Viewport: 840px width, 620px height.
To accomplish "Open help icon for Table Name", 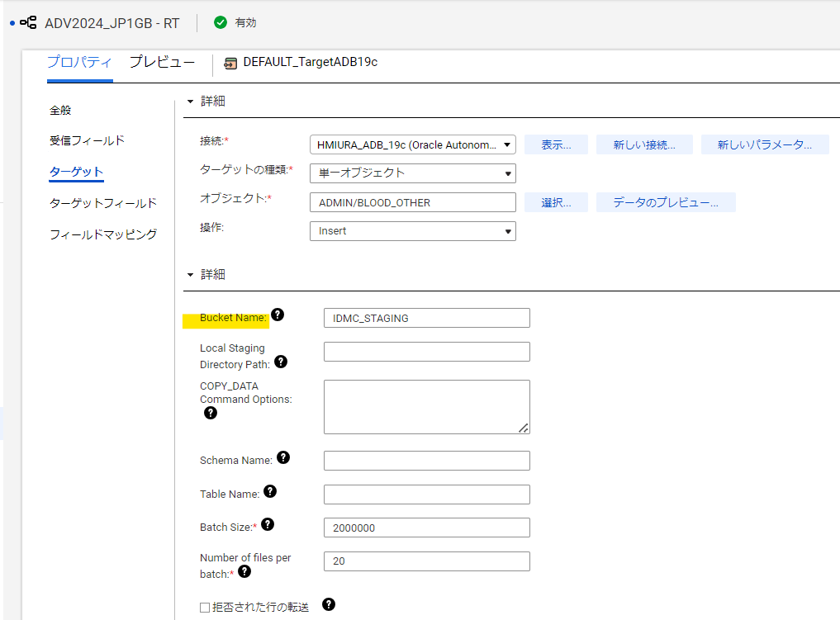I will pyautogui.click(x=270, y=491).
